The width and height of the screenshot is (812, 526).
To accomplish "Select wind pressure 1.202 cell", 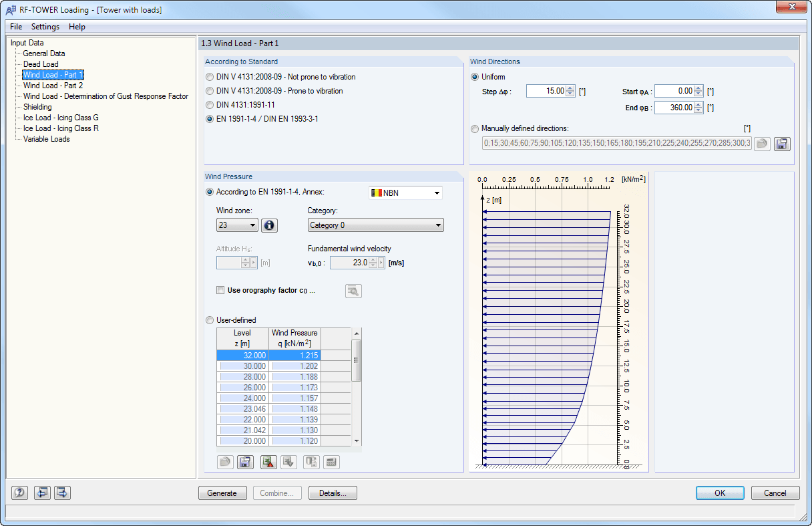I will (x=294, y=366).
